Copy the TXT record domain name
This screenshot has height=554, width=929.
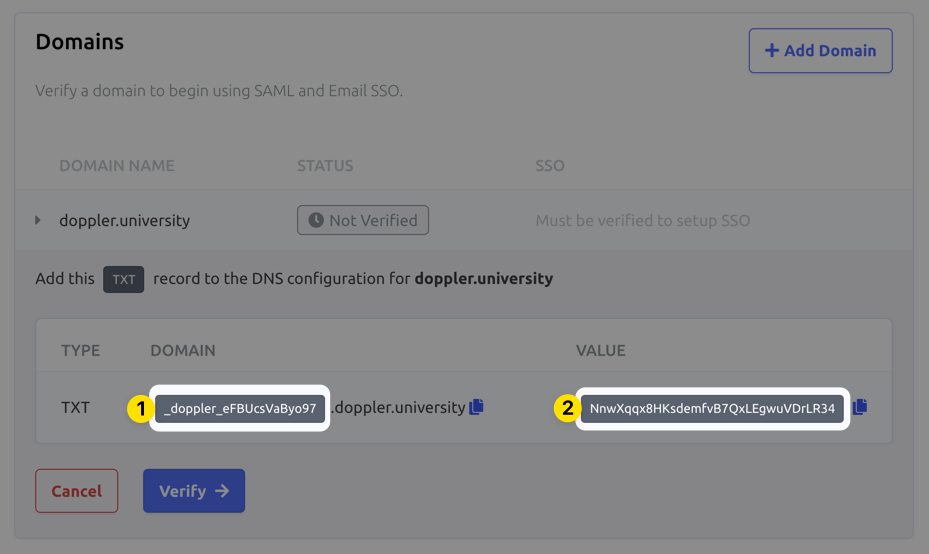coord(476,407)
